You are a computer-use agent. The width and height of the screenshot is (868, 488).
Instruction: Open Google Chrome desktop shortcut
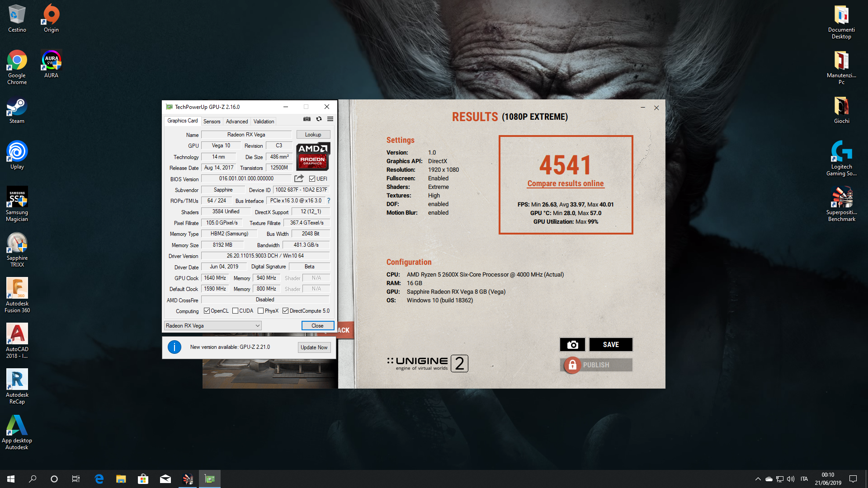click(x=17, y=67)
